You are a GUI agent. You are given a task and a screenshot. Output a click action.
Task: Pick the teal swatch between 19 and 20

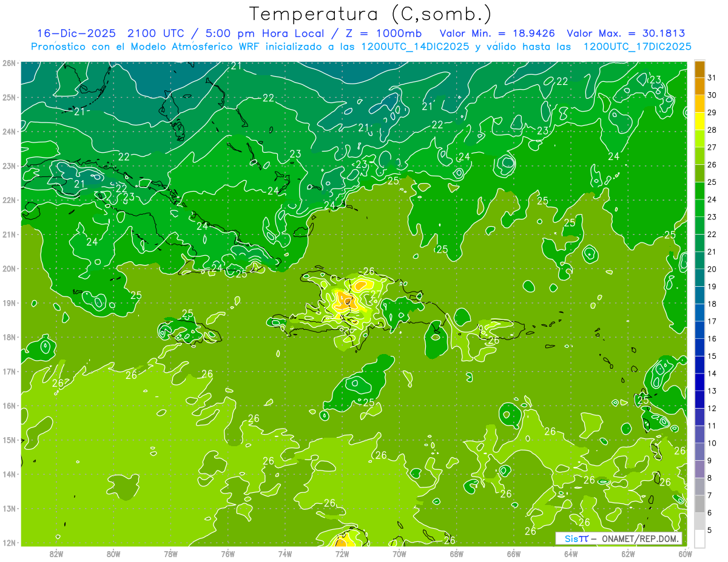pyautogui.click(x=699, y=278)
